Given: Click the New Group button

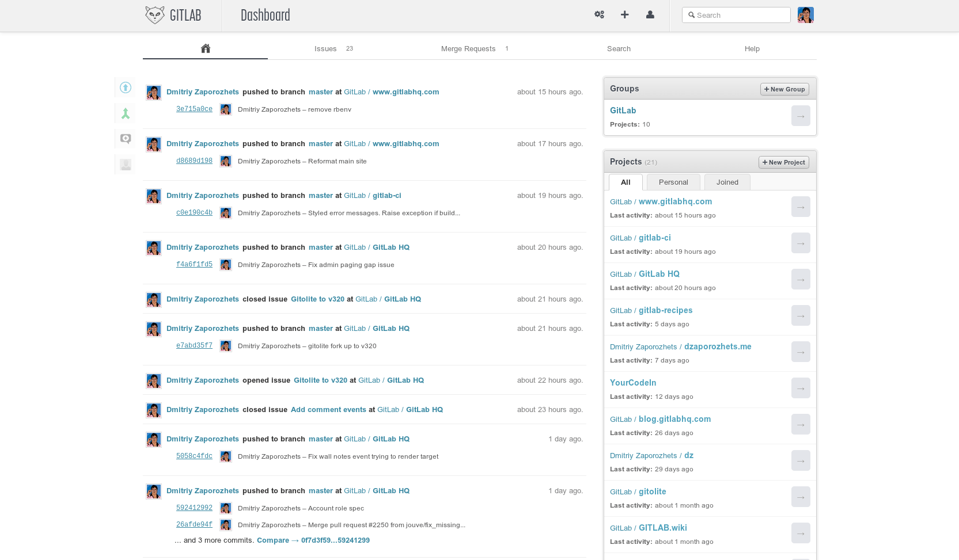Looking at the screenshot, I should point(784,89).
